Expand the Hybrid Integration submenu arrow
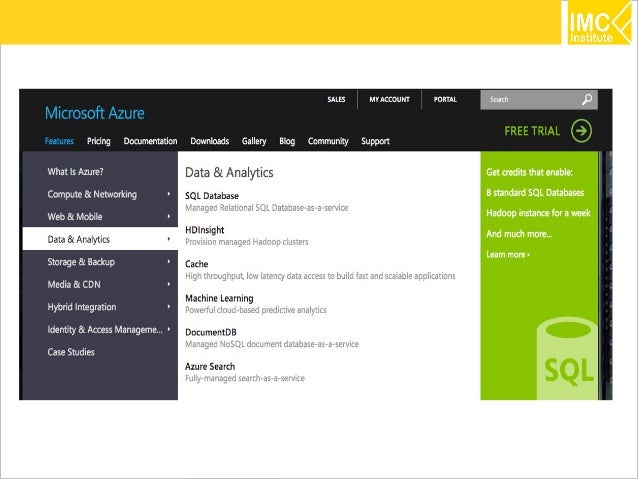The image size is (638, 479). (x=168, y=306)
